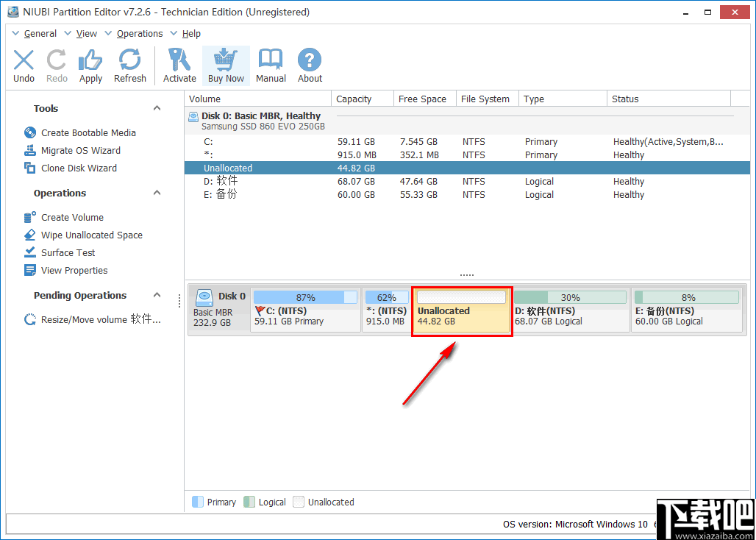Click the Apply toolbar icon
Image resolution: width=756 pixels, height=540 pixels.
pyautogui.click(x=90, y=65)
